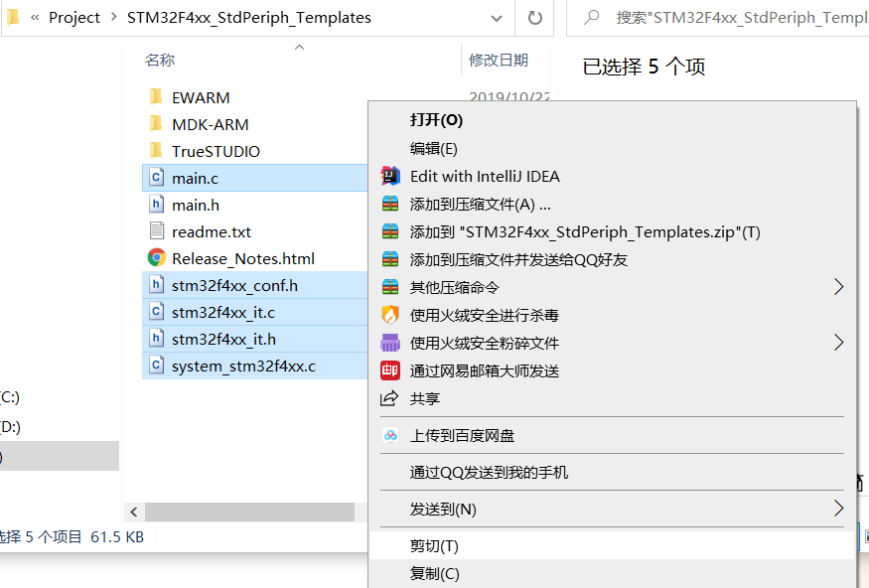Click the magnifier icon in the search box

tap(591, 17)
